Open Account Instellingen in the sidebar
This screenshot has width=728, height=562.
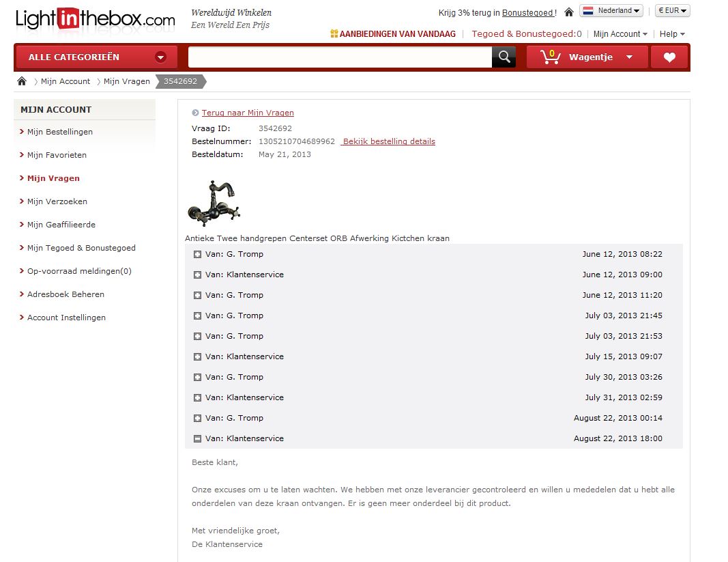(x=66, y=318)
